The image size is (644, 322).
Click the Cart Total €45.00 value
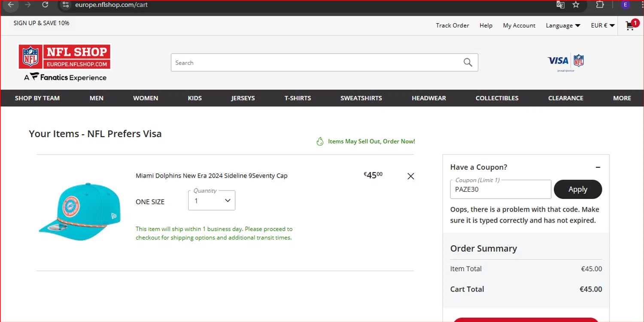[591, 289]
